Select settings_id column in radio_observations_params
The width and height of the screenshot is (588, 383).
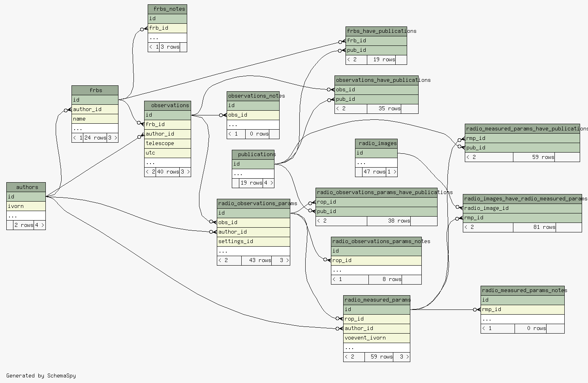point(254,241)
